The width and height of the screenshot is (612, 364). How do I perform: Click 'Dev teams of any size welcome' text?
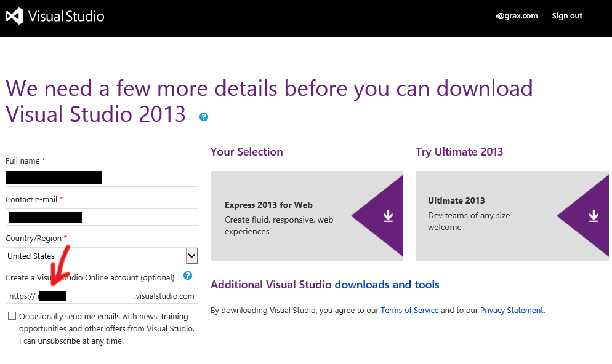[469, 221]
